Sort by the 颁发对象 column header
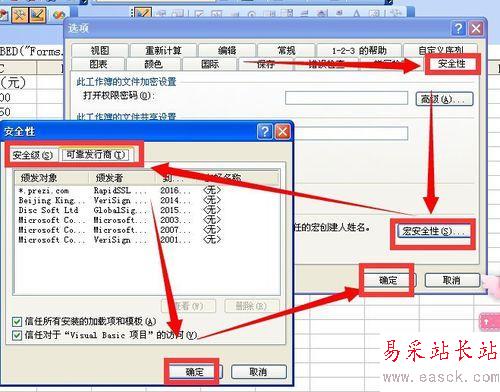 click(52, 178)
